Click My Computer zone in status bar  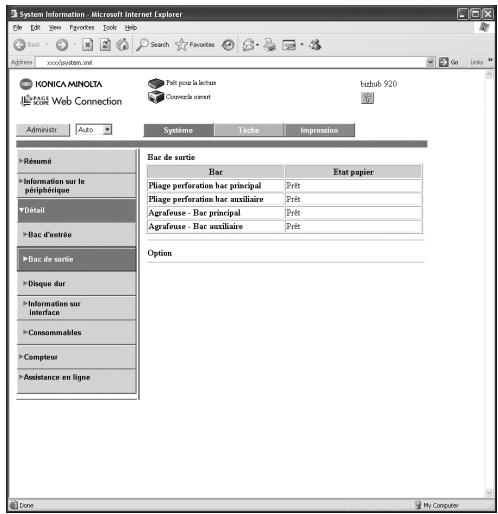point(437,505)
